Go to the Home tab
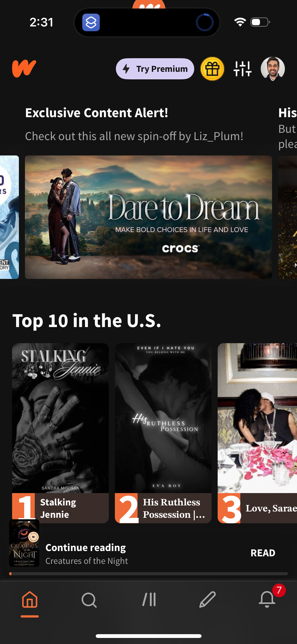The height and width of the screenshot is (644, 297). pyautogui.click(x=30, y=600)
